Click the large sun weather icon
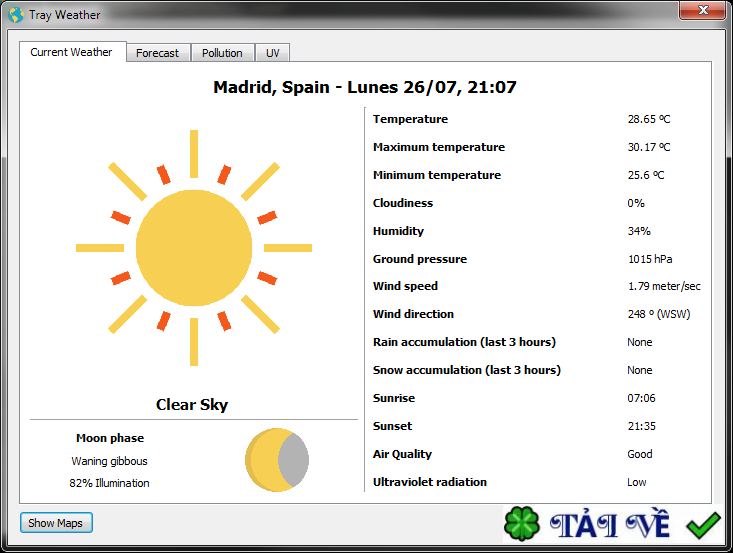This screenshot has height=553, width=733. 193,247
